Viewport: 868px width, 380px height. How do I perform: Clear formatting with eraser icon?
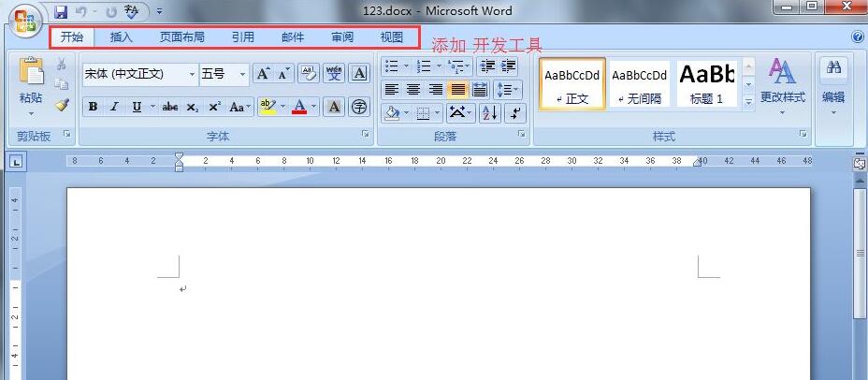point(309,74)
